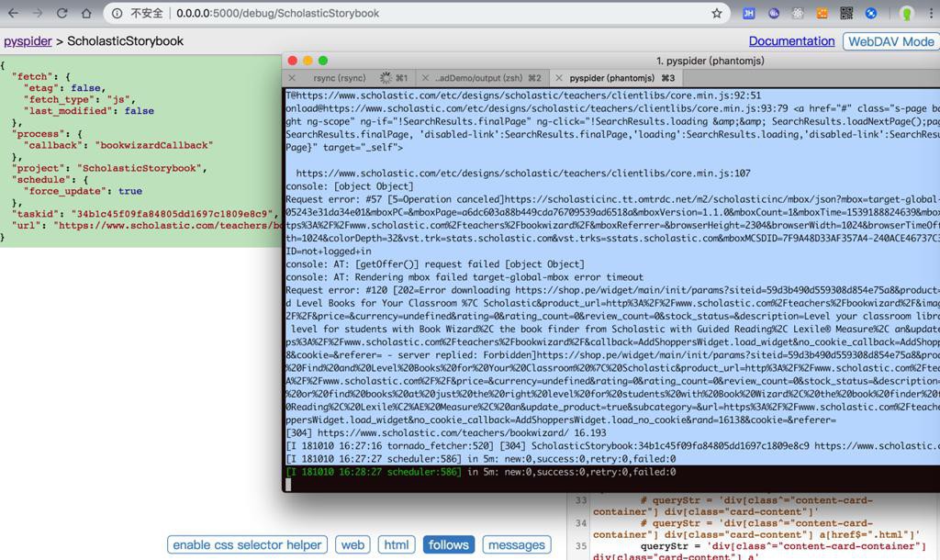Click the terminal line starting [304] https://www.scholastic.com
Image resolution: width=940 pixels, height=560 pixels.
[446, 433]
